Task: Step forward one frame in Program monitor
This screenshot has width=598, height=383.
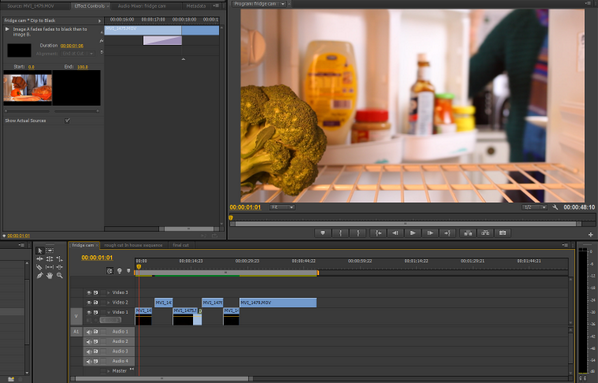Action: 430,233
